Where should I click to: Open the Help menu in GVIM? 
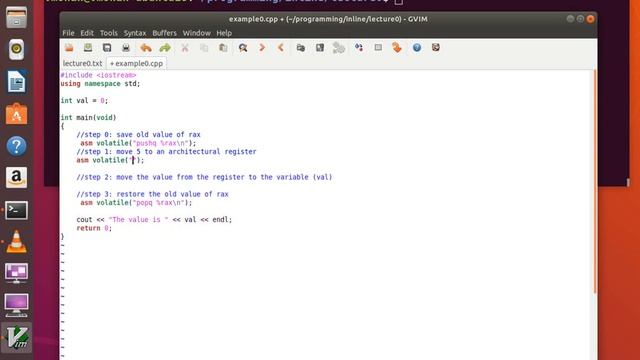point(224,33)
